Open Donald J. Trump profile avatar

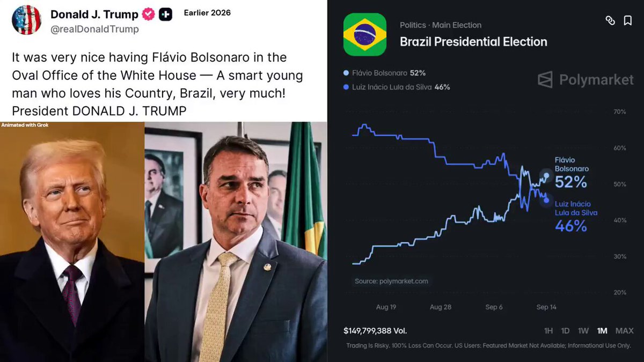(x=26, y=20)
